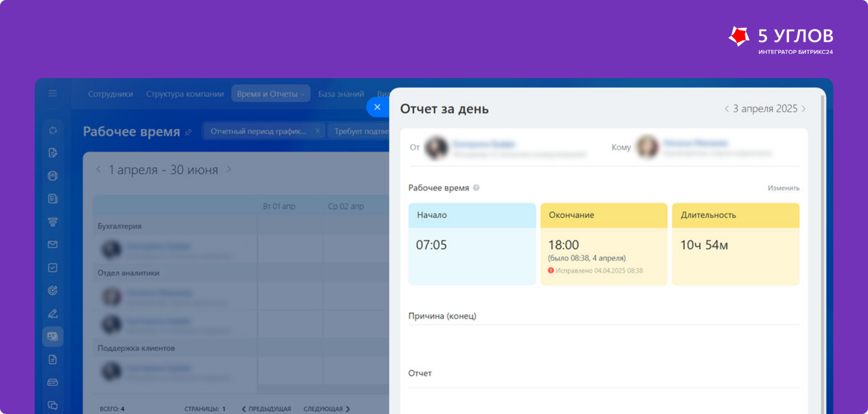868x414 pixels.
Task: Close the Отчет за день side panel
Action: tap(377, 107)
